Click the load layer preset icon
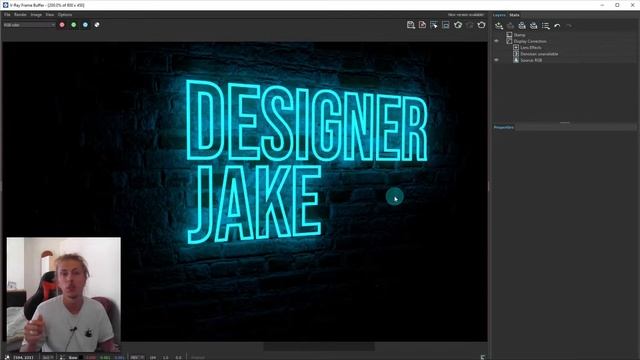 coord(533,26)
